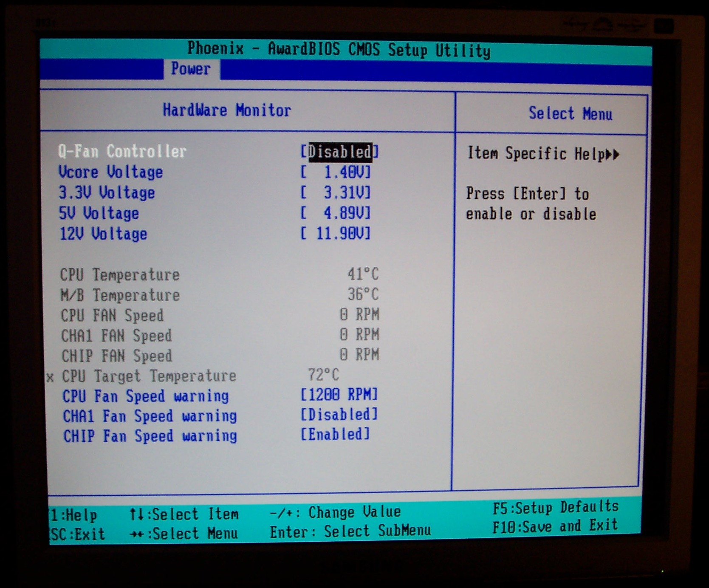Click the M/B Temperature label

[x=120, y=295]
